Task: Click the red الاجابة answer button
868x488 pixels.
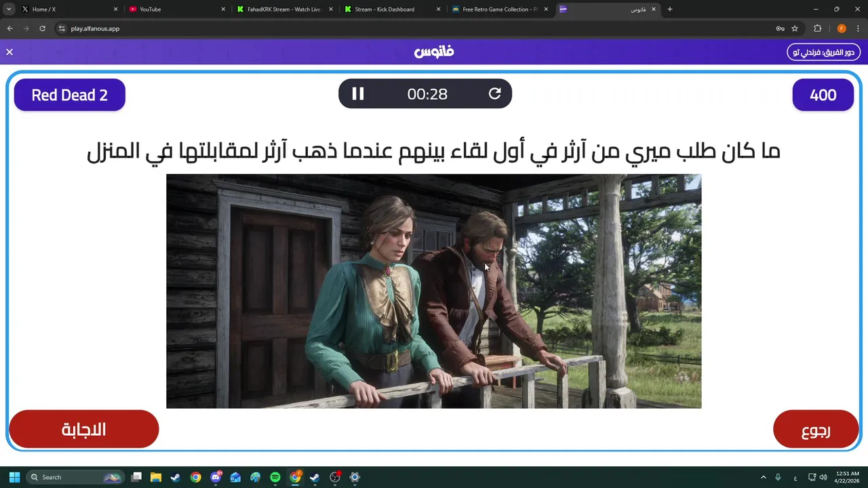Action: (84, 429)
